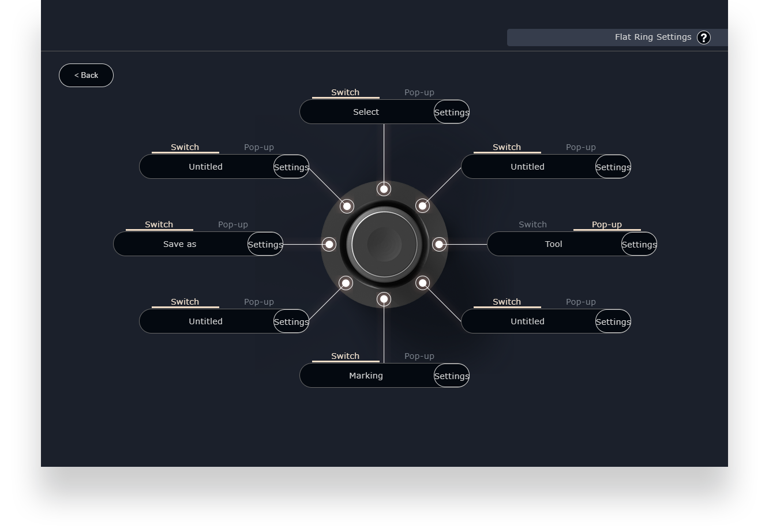Click the top ring position dot
The width and height of the screenshot is (769, 532).
pyautogui.click(x=384, y=189)
